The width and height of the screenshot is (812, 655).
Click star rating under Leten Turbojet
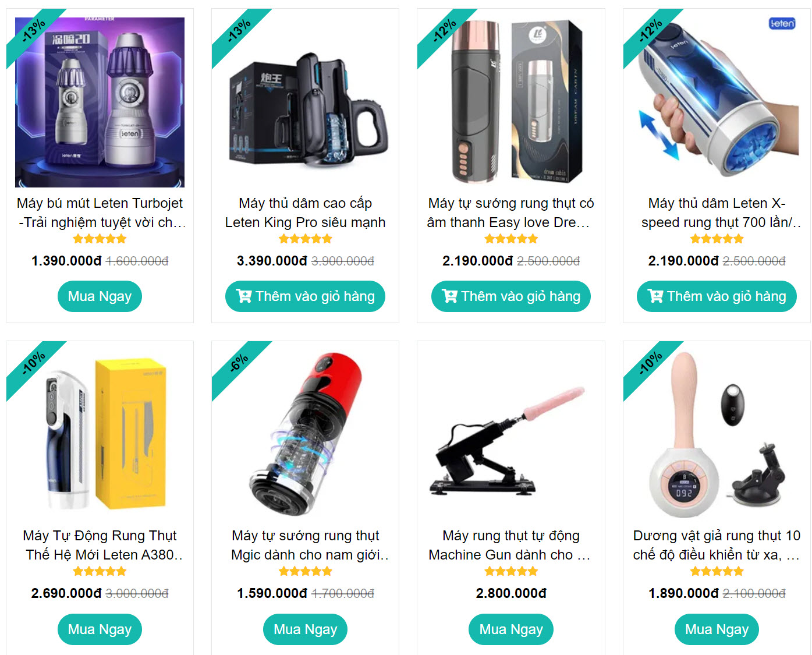100,239
